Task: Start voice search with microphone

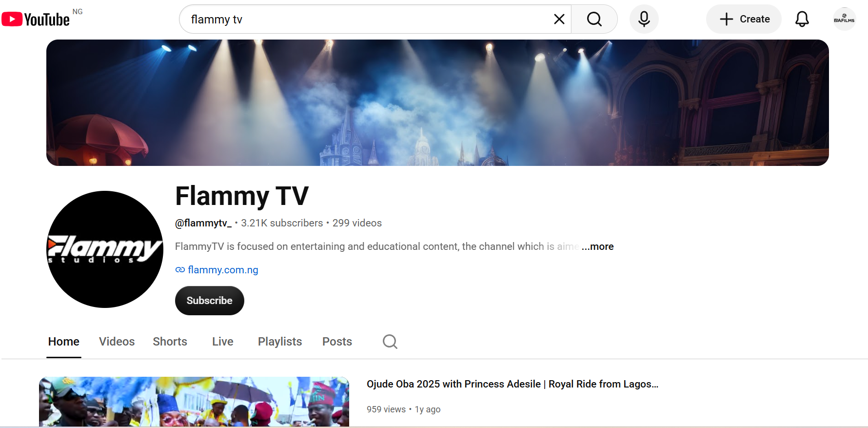Action: click(644, 19)
